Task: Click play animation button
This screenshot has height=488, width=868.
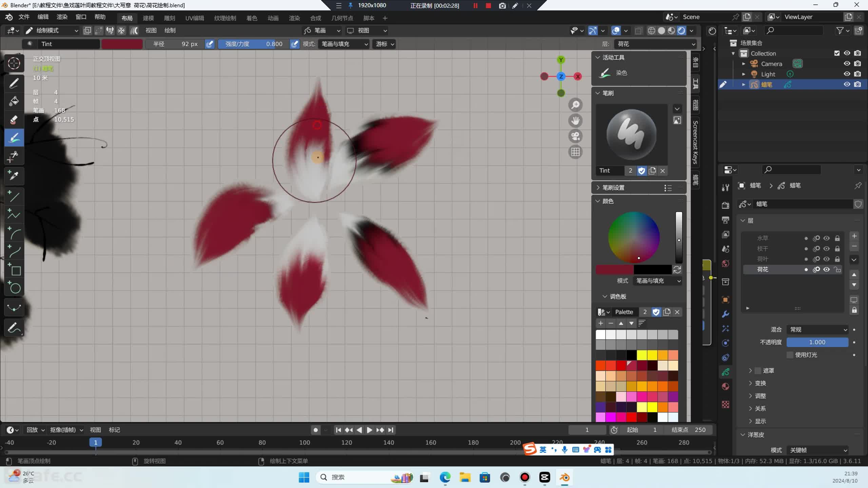Action: [370, 430]
